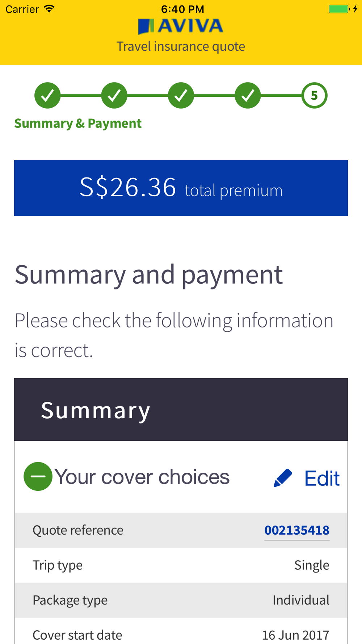Select the Trip type row
The width and height of the screenshot is (362, 644).
181,565
